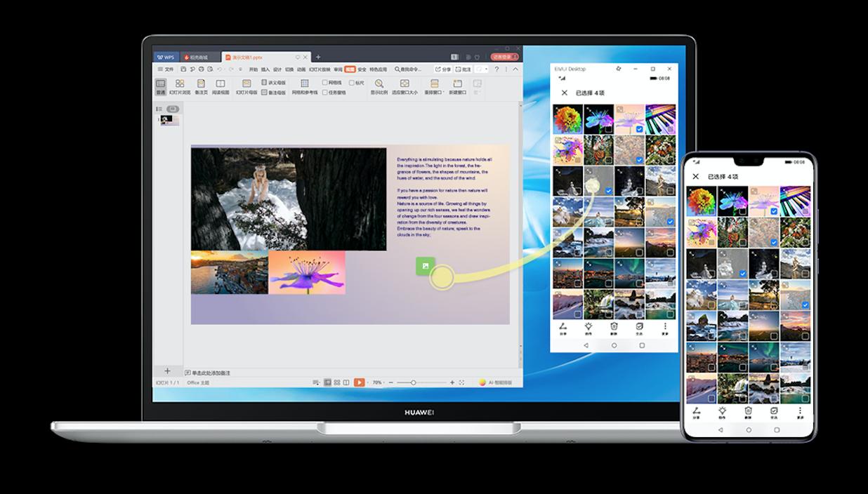Toggle the ruler checkbox in ribbon
This screenshot has width=868, height=494.
[352, 82]
